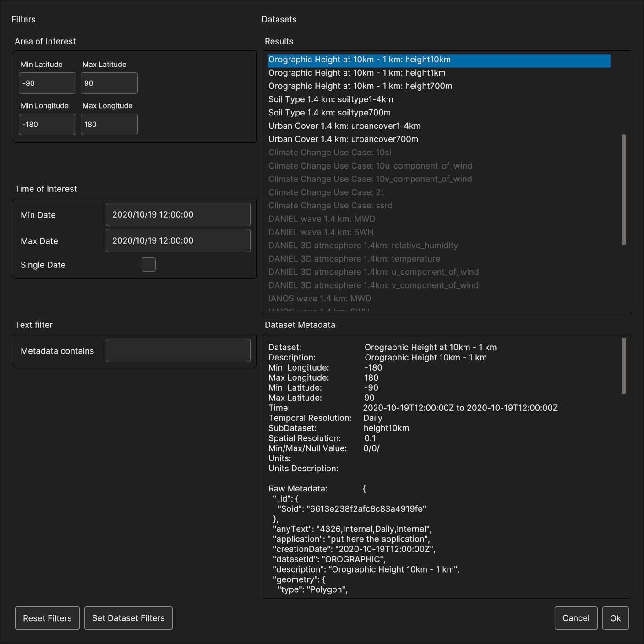This screenshot has height=644, width=644.
Task: Select Orographic Height height700m result
Action: [x=439, y=86]
